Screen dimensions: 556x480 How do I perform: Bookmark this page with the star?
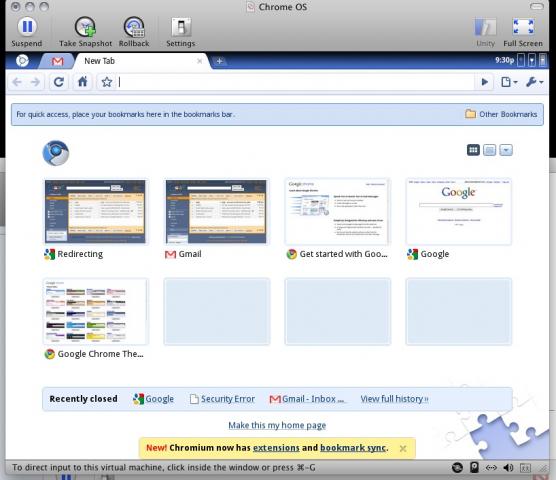pyautogui.click(x=107, y=82)
